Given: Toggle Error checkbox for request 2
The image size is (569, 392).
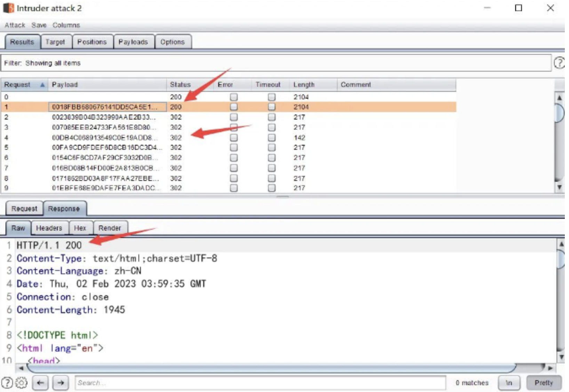Looking at the screenshot, I should (234, 117).
